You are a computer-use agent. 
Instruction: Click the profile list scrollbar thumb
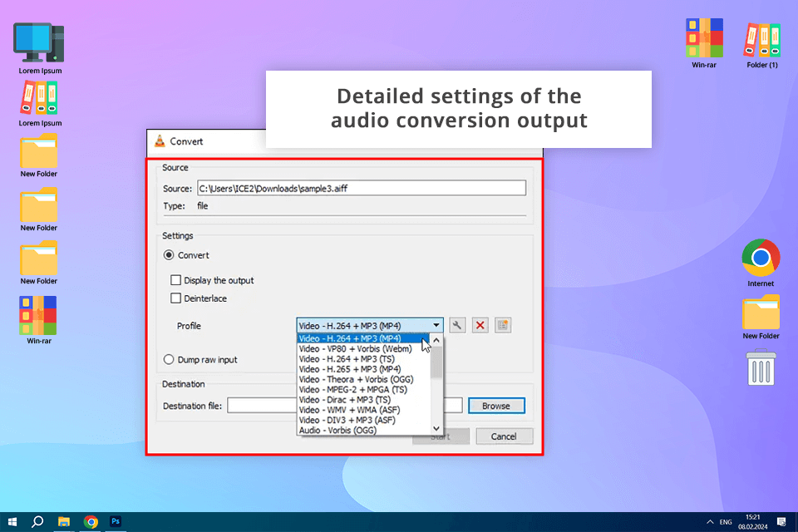tap(436, 362)
